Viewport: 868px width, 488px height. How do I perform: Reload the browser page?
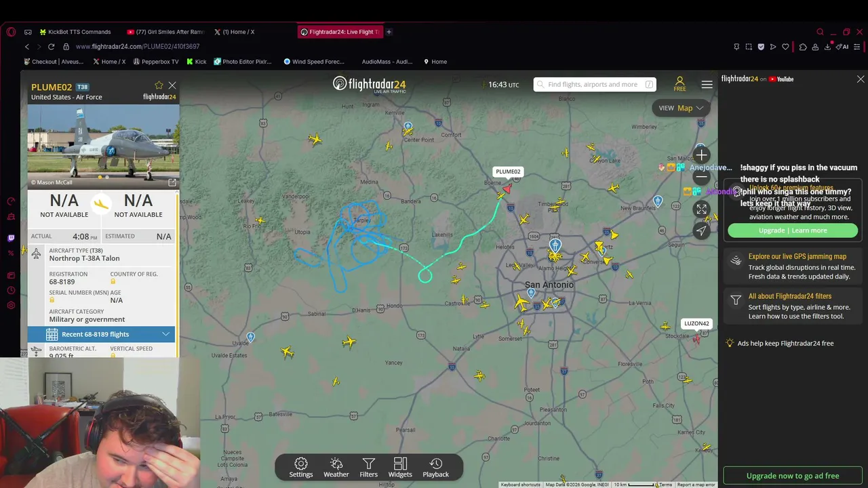[51, 47]
